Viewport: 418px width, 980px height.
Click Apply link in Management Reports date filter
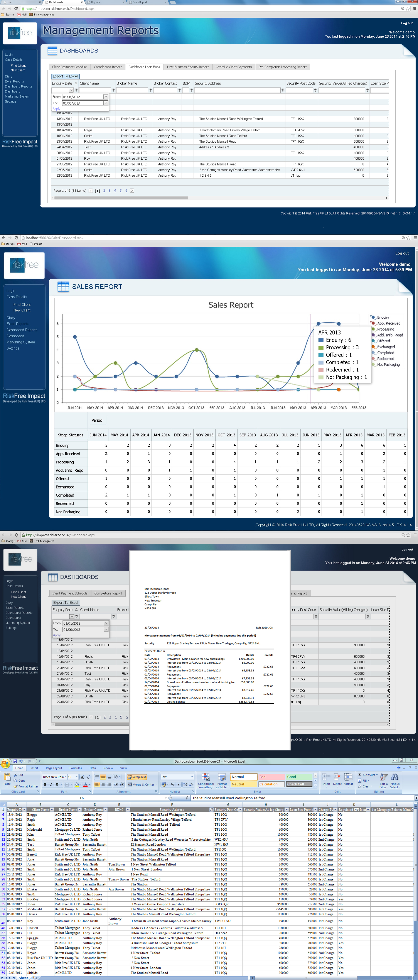point(56,109)
